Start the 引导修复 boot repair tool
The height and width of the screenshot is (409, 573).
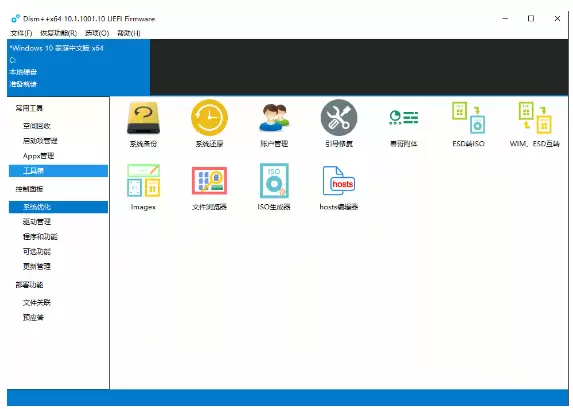339,124
